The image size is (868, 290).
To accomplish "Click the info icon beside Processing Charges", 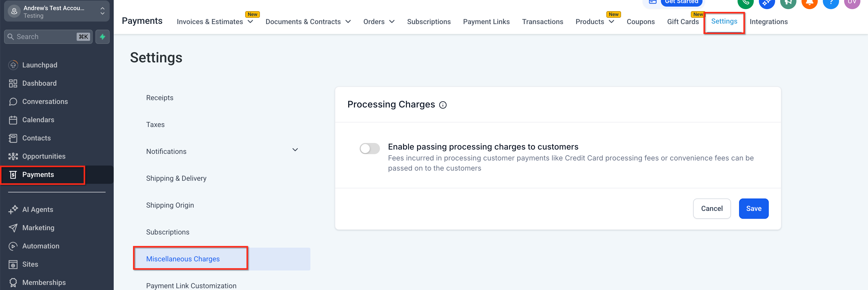I will click(443, 105).
